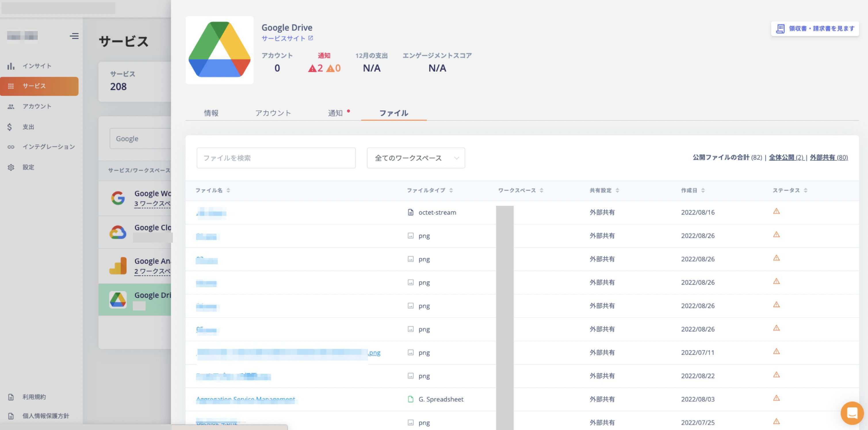Click 3 ワークスペース link under Google Workspace
Image resolution: width=868 pixels, height=430 pixels.
pos(152,204)
